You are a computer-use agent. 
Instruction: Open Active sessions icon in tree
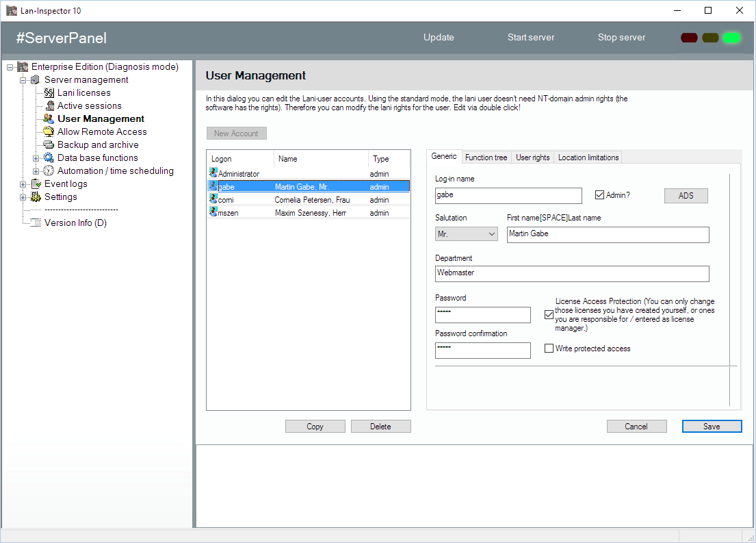click(x=49, y=105)
